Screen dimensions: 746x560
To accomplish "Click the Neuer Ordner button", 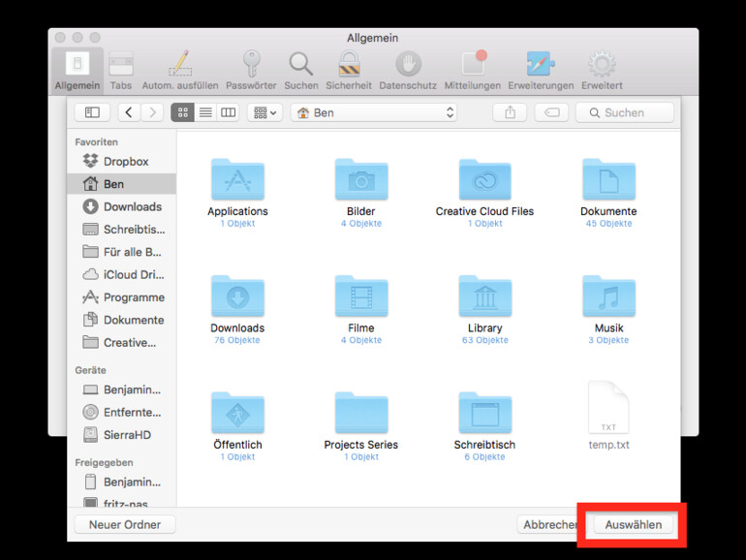I will [125, 524].
